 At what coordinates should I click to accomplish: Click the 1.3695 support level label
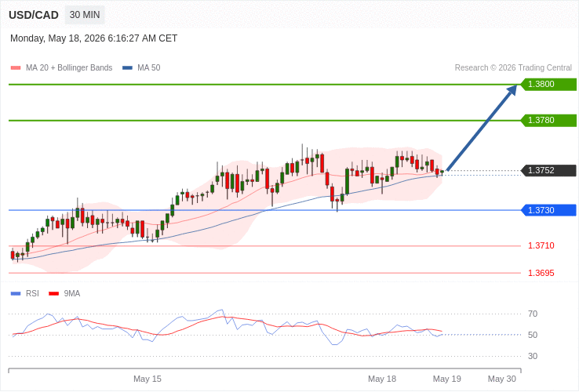[541, 273]
